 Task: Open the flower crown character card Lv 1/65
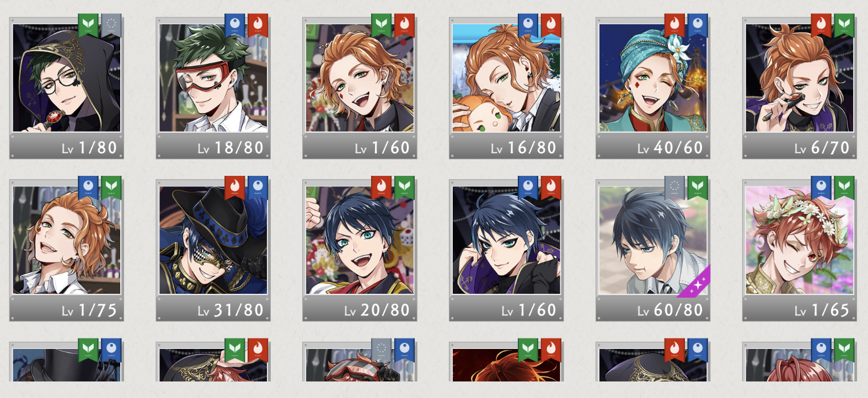coord(800,250)
